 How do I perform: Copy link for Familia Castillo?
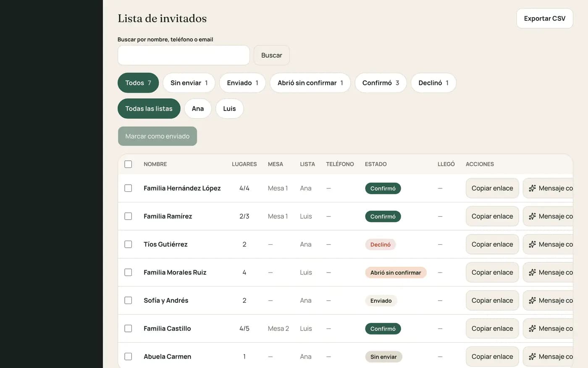point(492,328)
